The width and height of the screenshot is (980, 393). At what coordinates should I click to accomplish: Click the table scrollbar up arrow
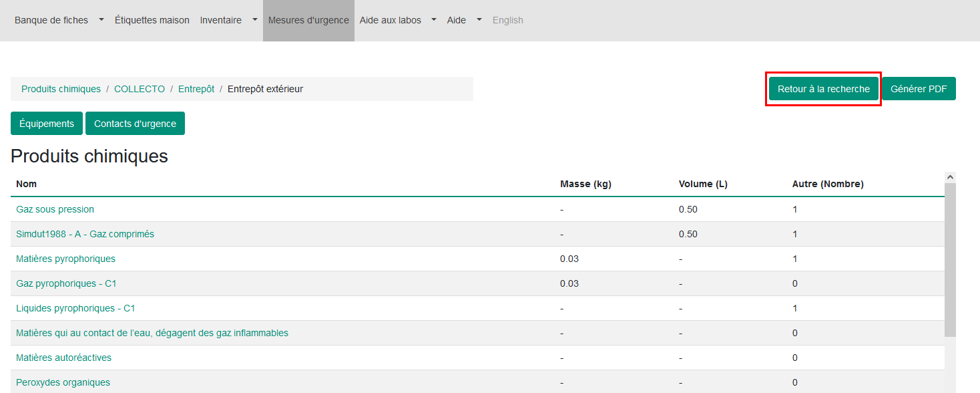coord(951,177)
